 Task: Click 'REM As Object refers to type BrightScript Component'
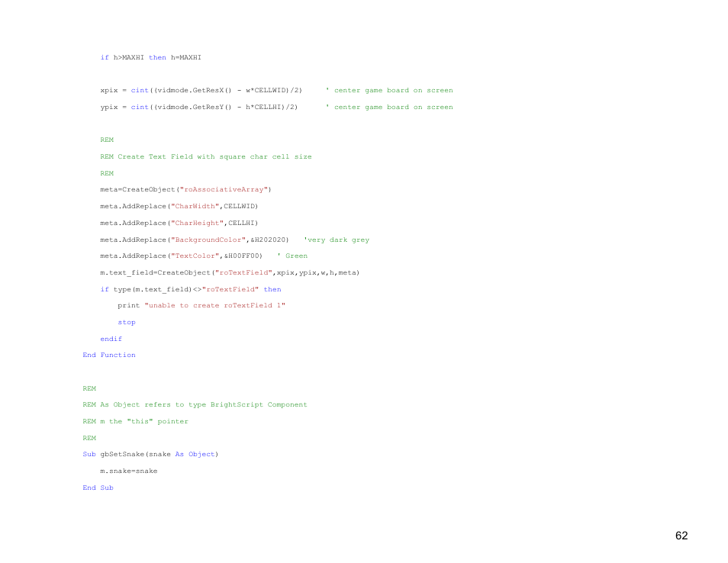point(195,405)
